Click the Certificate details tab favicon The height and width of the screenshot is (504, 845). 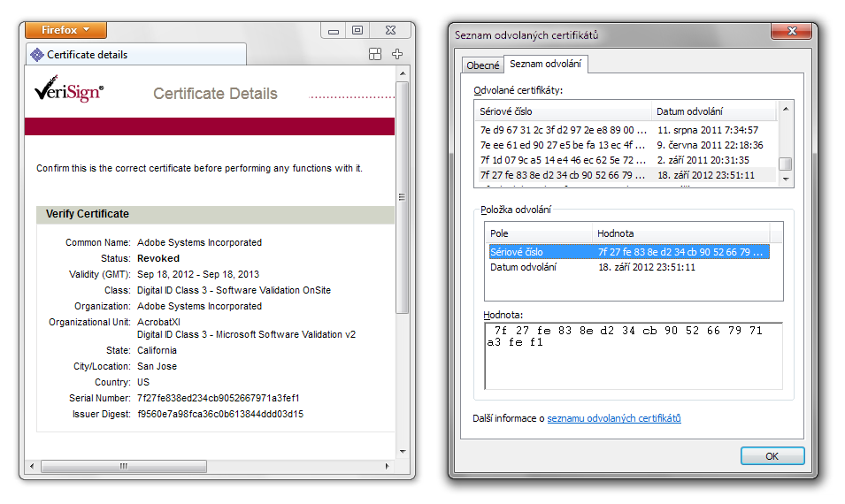pyautogui.click(x=36, y=55)
